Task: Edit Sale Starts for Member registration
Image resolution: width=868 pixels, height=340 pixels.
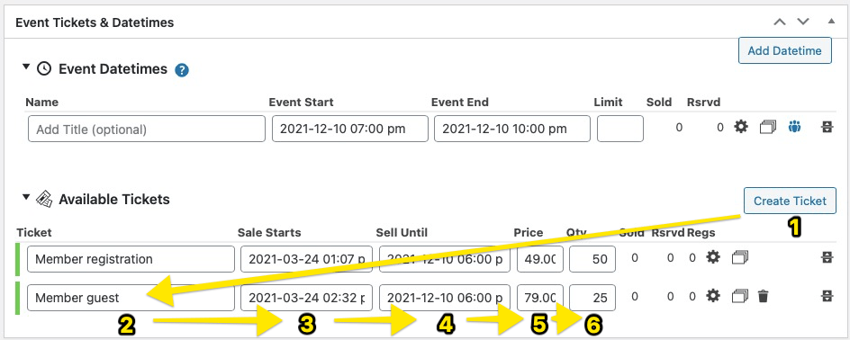Action: click(x=307, y=259)
